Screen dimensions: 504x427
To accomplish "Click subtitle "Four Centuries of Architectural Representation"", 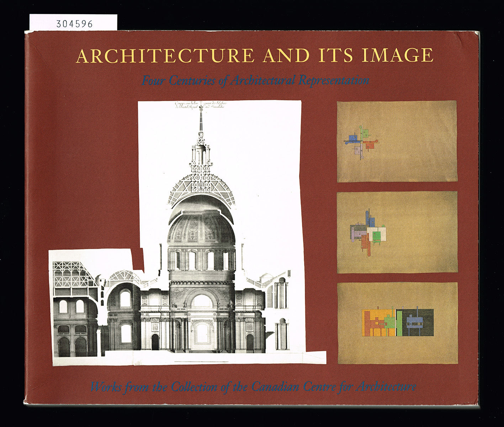I will point(255,80).
